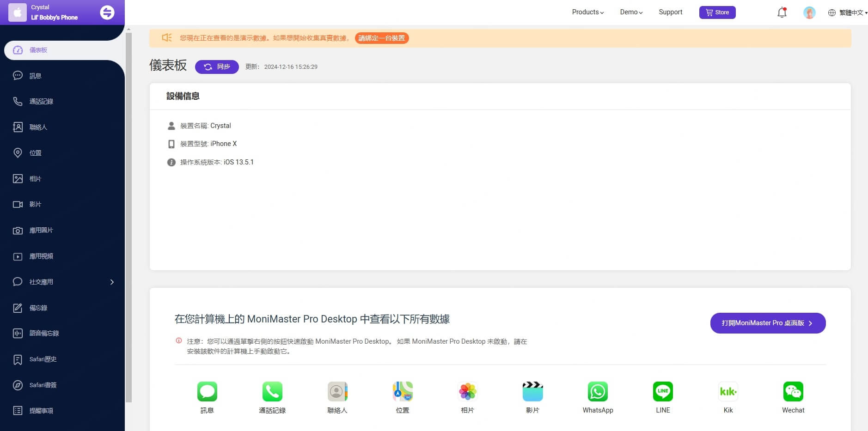Click the 影片 video camera sidebar icon
Viewport: 868px width, 431px height.
pos(18,204)
